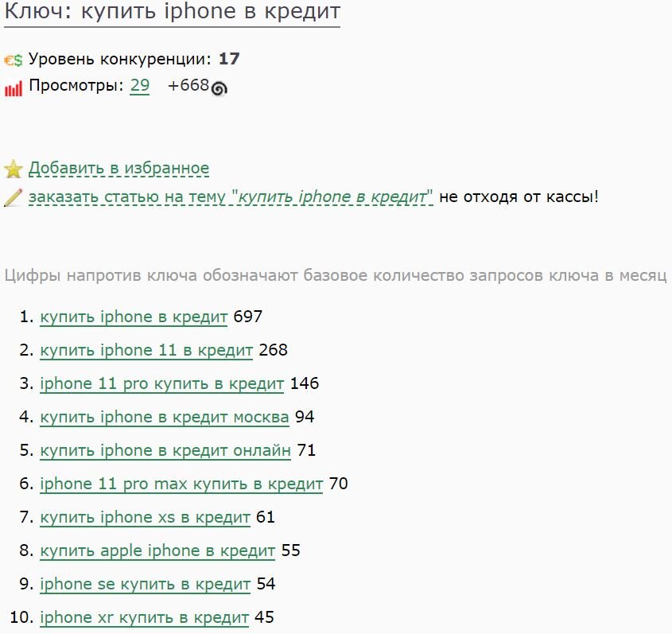The image size is (672, 634).
Task: Click the Уровень конкуренции label
Action: coord(120,59)
